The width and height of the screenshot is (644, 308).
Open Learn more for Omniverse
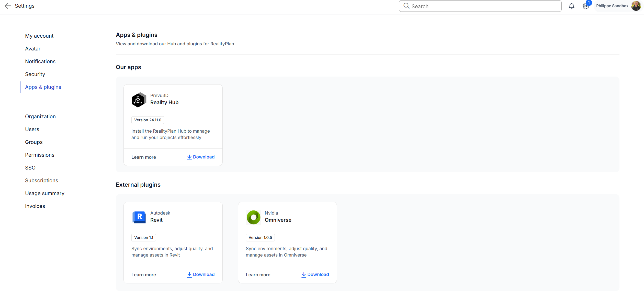point(258,275)
